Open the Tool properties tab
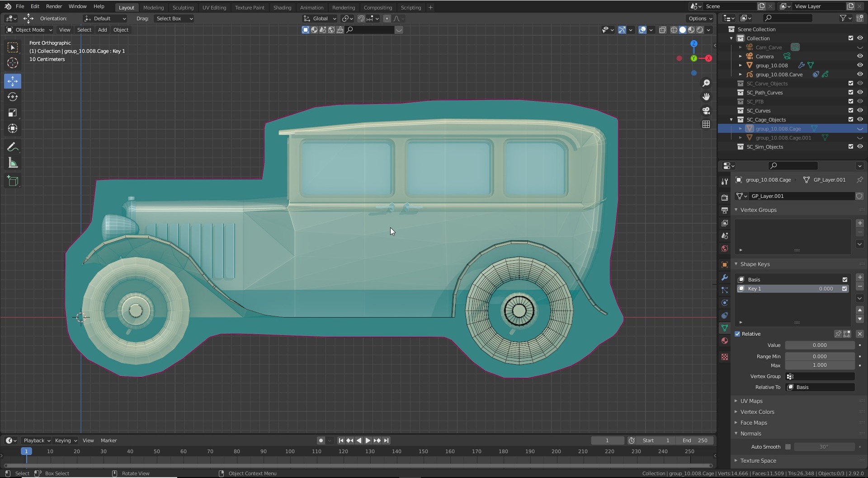868x478 pixels. tap(725, 181)
